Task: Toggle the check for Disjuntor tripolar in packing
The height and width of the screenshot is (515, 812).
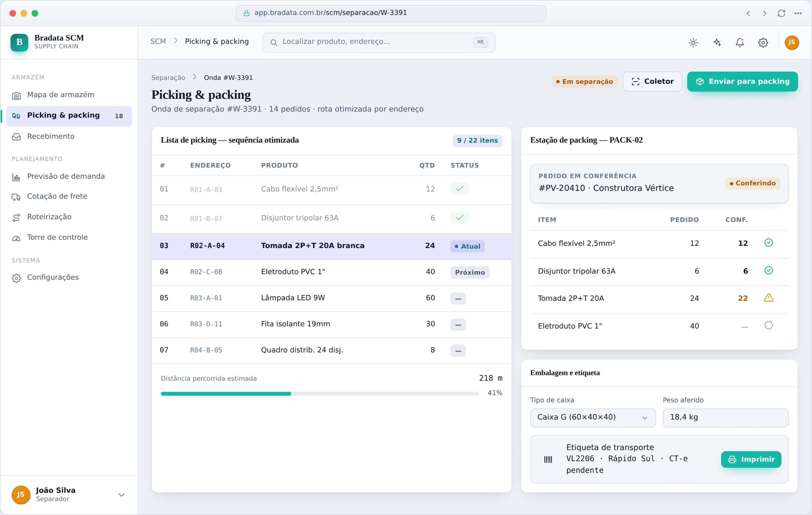Action: coord(768,270)
